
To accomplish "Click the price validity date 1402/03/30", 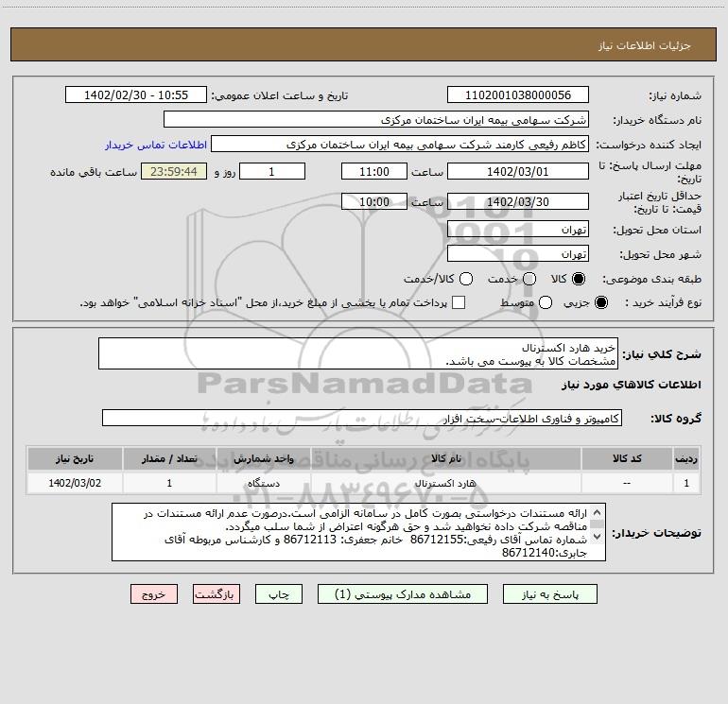I will [x=518, y=201].
